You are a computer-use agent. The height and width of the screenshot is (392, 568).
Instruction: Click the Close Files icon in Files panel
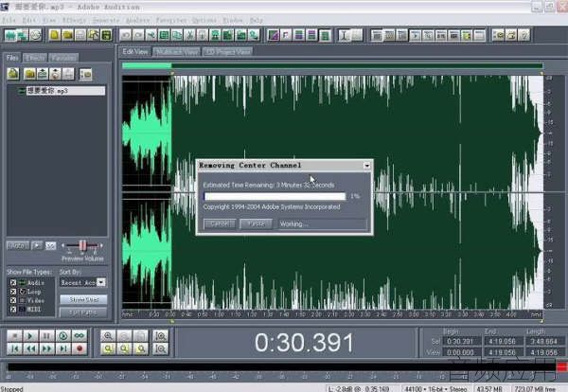coord(29,74)
